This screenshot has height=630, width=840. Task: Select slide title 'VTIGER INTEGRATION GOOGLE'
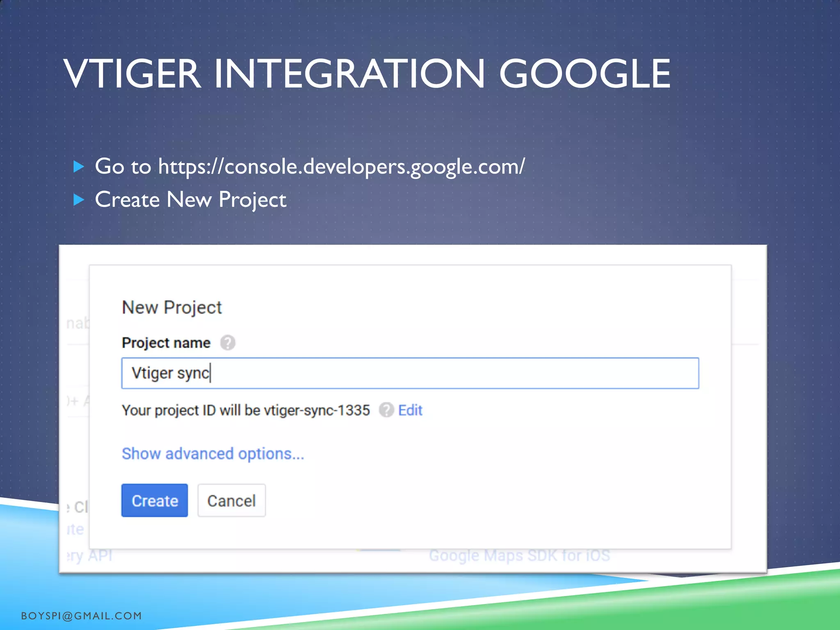(x=367, y=74)
